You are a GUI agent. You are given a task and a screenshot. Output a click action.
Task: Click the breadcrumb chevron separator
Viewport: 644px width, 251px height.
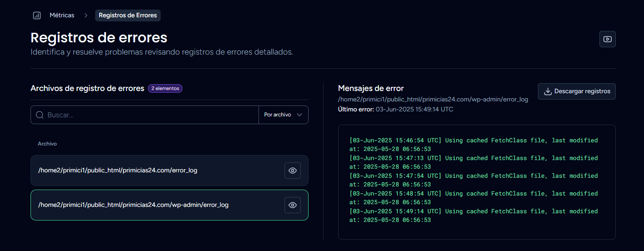coord(86,15)
